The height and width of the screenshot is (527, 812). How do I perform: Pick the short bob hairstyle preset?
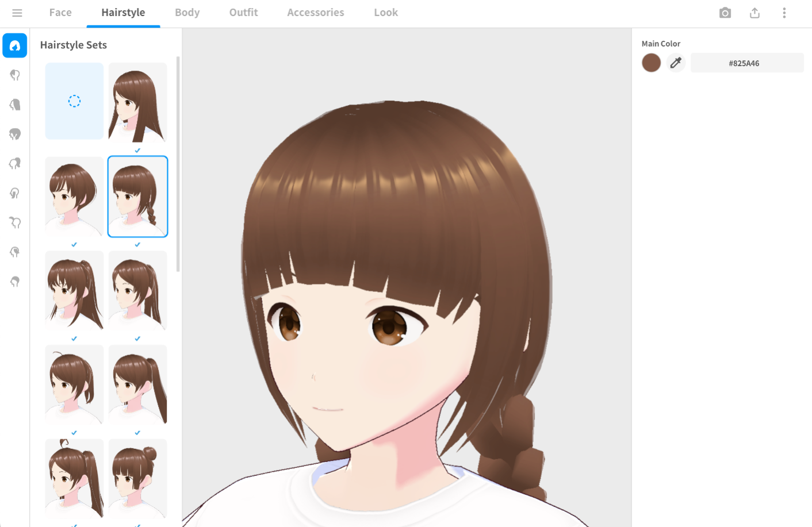tap(74, 197)
